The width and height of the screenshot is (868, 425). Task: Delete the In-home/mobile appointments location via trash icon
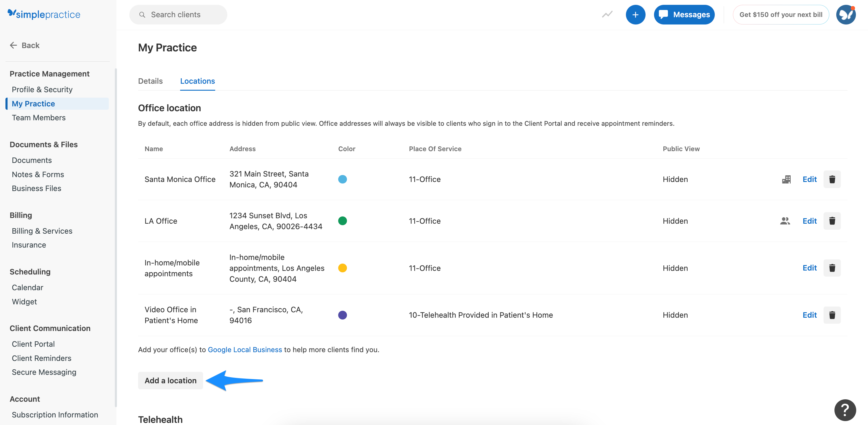pos(832,268)
